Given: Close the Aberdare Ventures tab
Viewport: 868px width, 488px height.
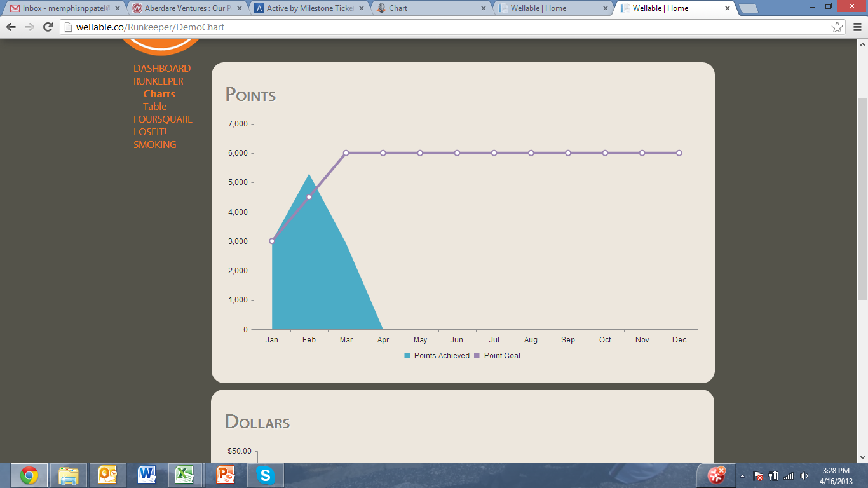Looking at the screenshot, I should [240, 8].
